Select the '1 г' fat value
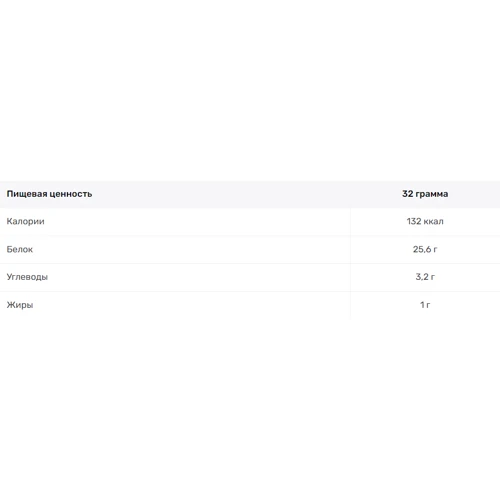This screenshot has height=500, width=500. coord(425,305)
